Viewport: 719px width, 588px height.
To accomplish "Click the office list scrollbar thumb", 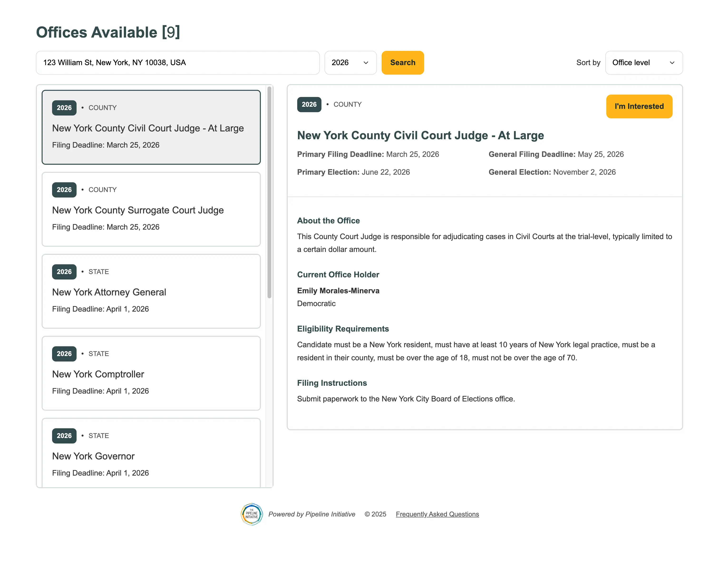I will [269, 192].
